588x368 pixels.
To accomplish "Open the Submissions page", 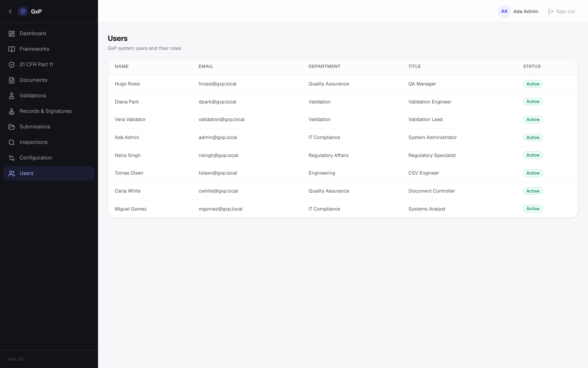I will coord(49,127).
